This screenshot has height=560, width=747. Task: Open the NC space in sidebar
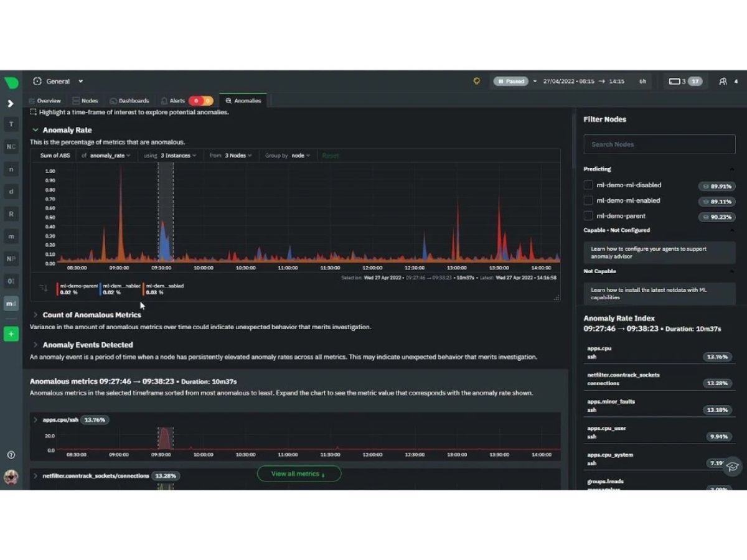pos(11,147)
